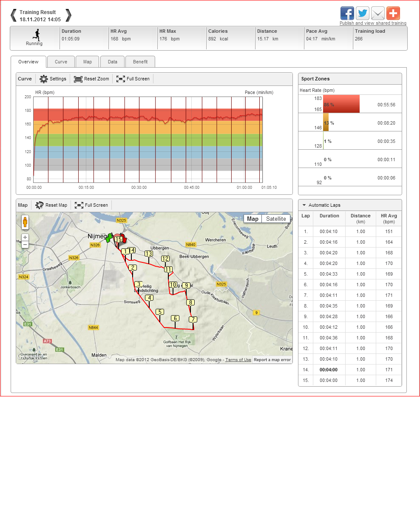The height and width of the screenshot is (507, 420).
Task: Zoom in on the map
Action: coord(25,237)
